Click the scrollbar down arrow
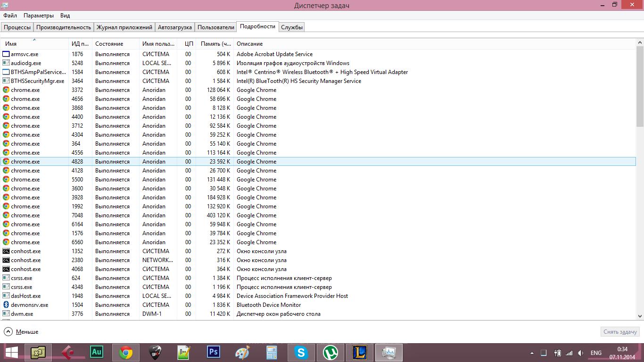The width and height of the screenshot is (644, 362). pos(640,316)
